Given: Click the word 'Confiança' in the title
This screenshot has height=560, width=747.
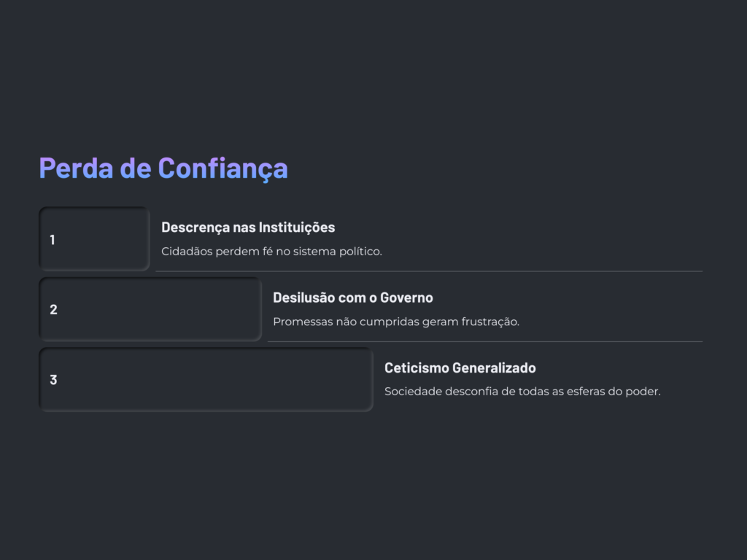Looking at the screenshot, I should [223, 168].
